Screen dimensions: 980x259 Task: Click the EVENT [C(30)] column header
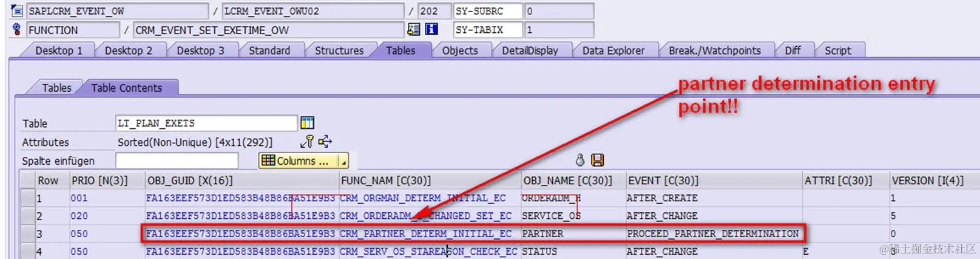(x=714, y=181)
